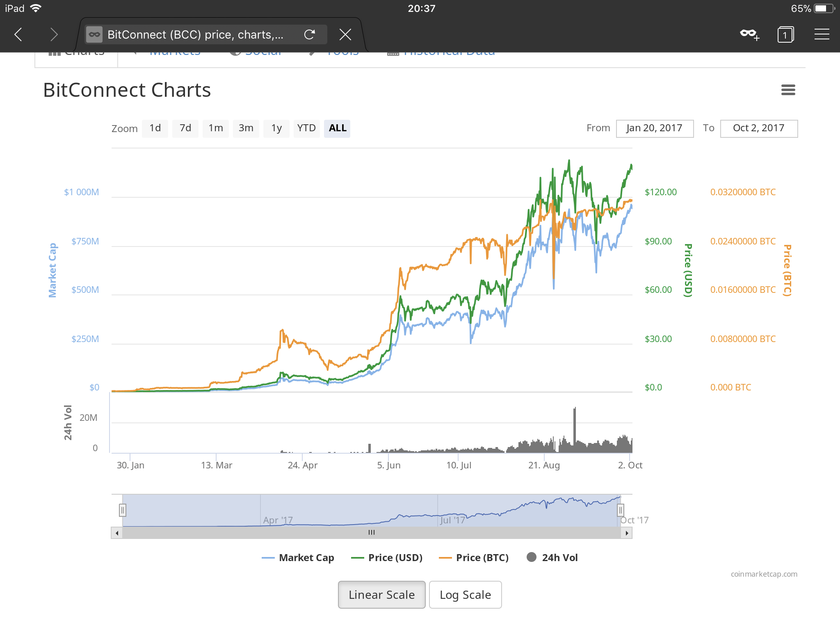Go forward with the browser forward arrow
The height and width of the screenshot is (630, 840).
54,34
